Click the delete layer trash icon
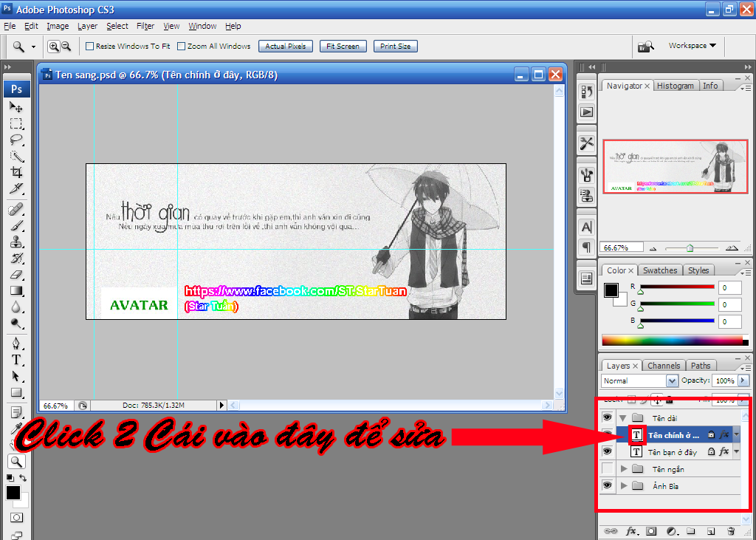Screen dimensions: 756x540 tap(731, 531)
